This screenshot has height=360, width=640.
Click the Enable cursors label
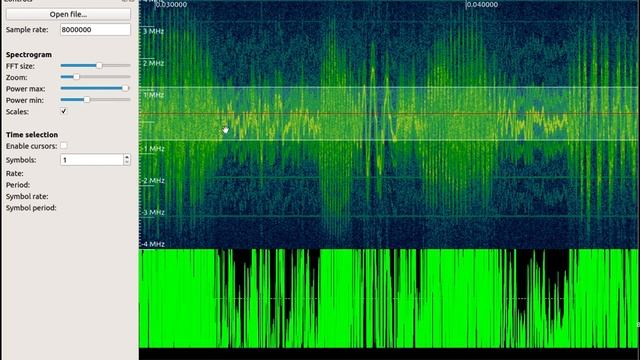point(31,146)
